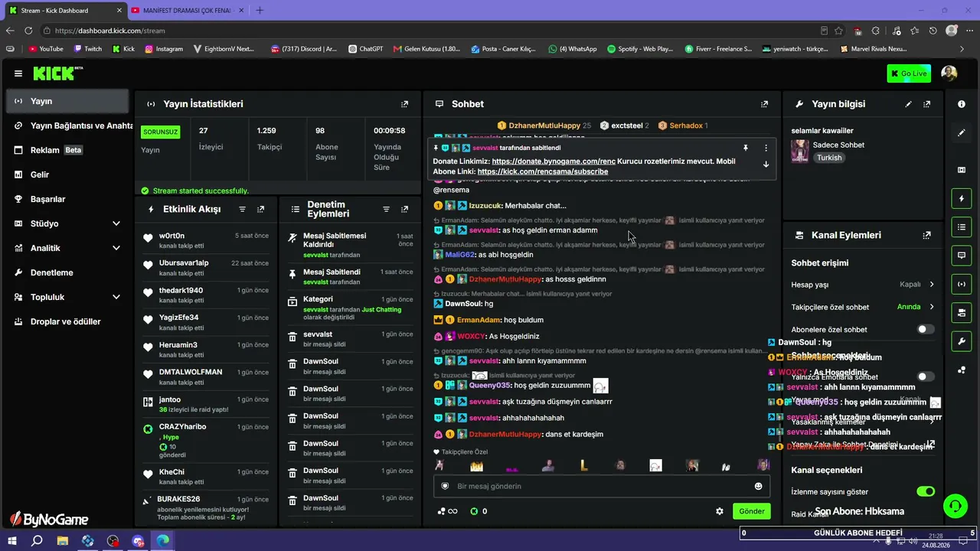Image resolution: width=980 pixels, height=551 pixels.
Task: Pop out the Sohbet chat panel
Action: [764, 104]
